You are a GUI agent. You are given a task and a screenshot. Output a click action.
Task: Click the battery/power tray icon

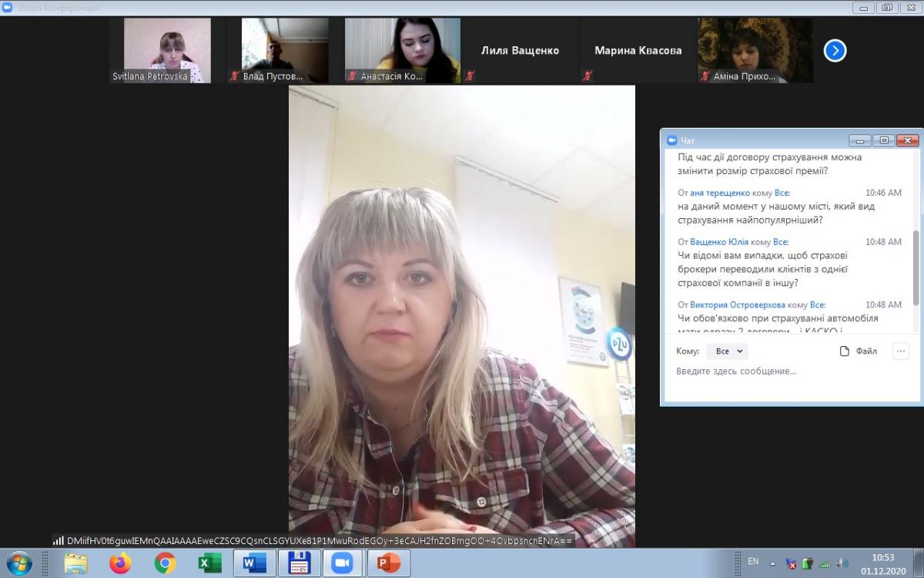pyautogui.click(x=808, y=563)
